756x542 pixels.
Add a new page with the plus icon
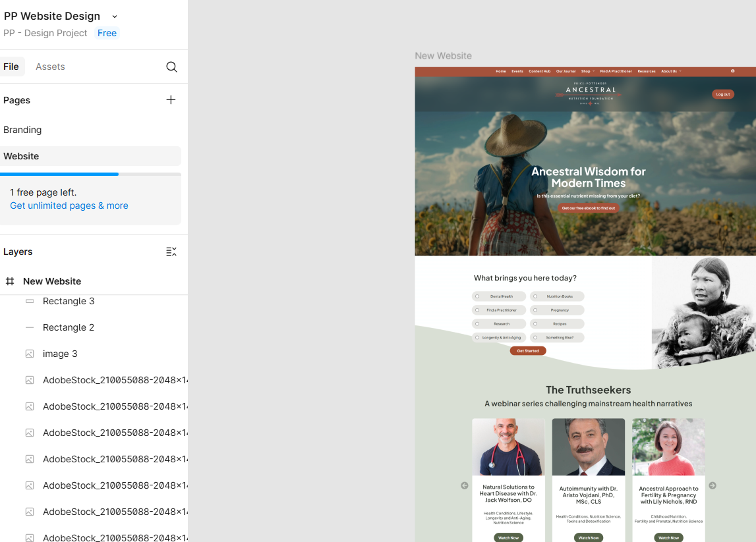pyautogui.click(x=171, y=100)
